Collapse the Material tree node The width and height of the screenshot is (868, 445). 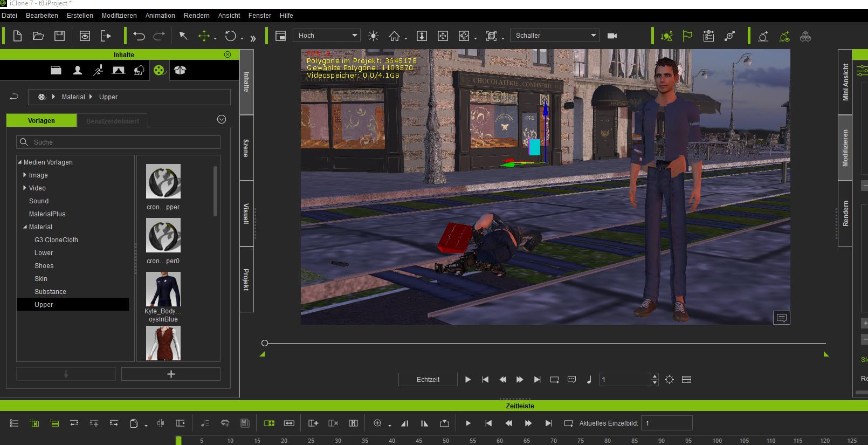25,227
